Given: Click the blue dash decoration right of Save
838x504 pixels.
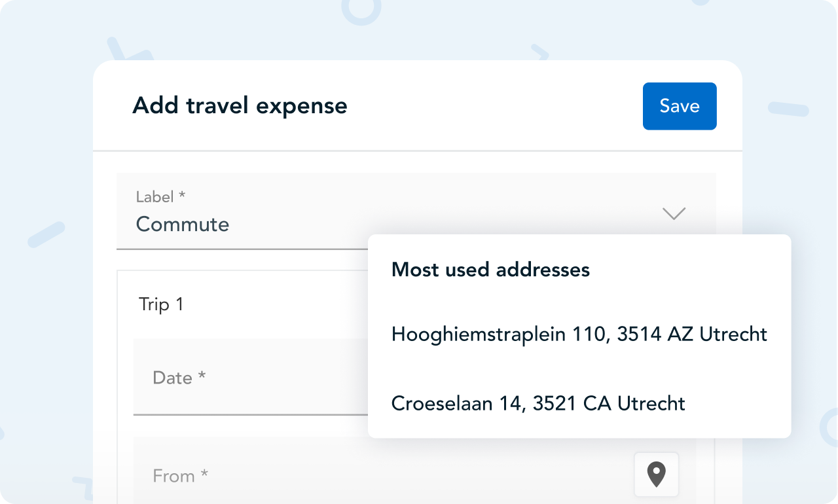Looking at the screenshot, I should [788, 109].
